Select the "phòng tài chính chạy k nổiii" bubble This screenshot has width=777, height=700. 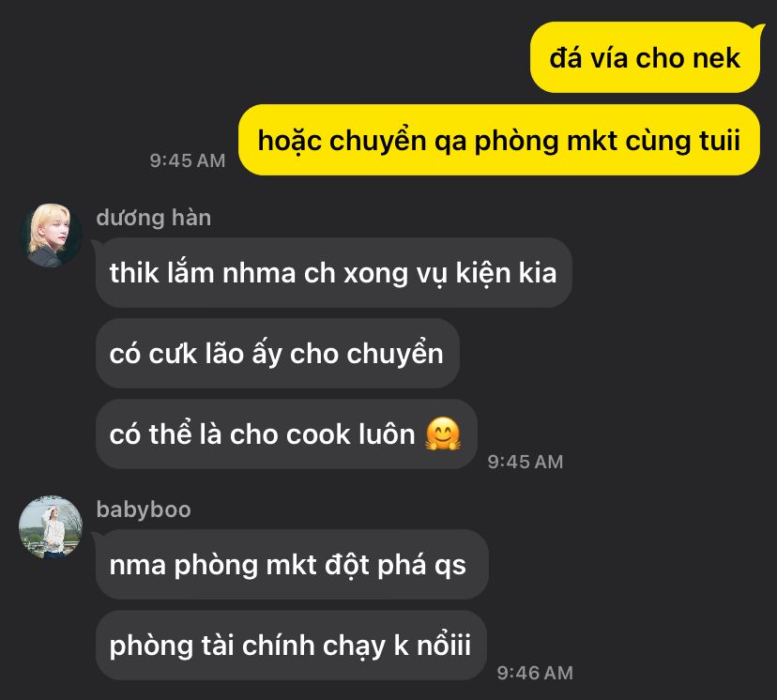tap(291, 645)
